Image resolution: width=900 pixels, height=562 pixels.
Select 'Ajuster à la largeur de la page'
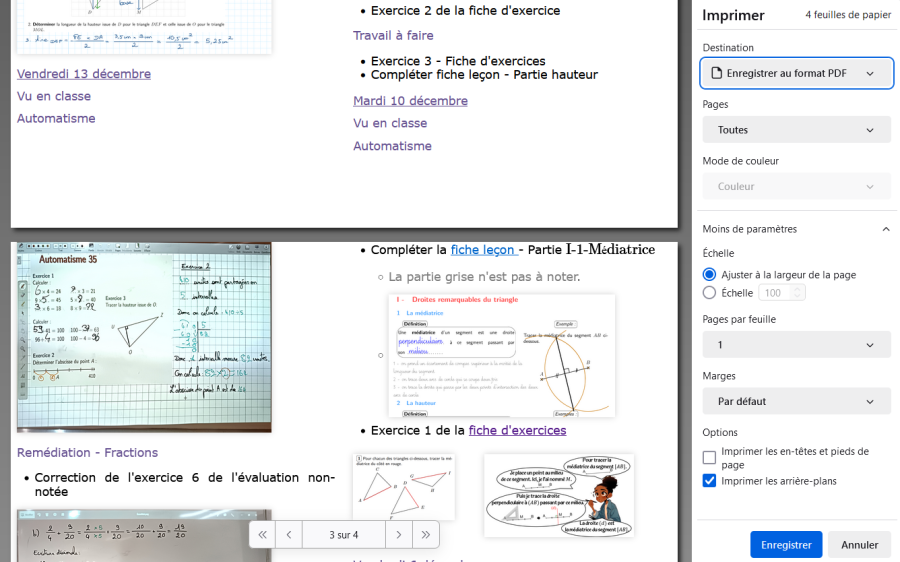click(709, 274)
